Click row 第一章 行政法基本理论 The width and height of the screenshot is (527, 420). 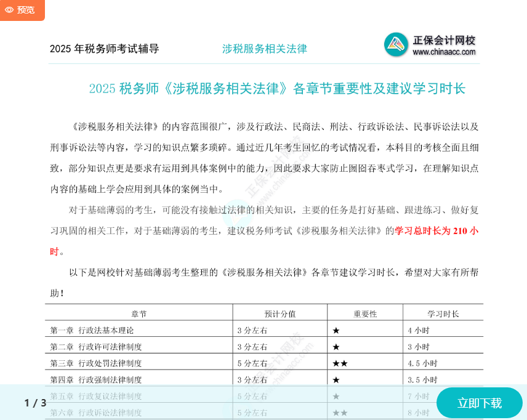pyautogui.click(x=92, y=330)
